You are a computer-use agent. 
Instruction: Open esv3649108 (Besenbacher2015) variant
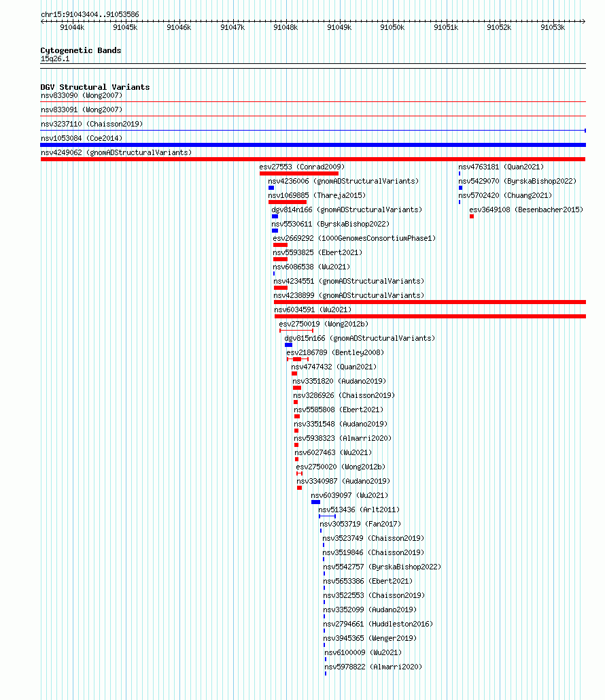point(526,210)
